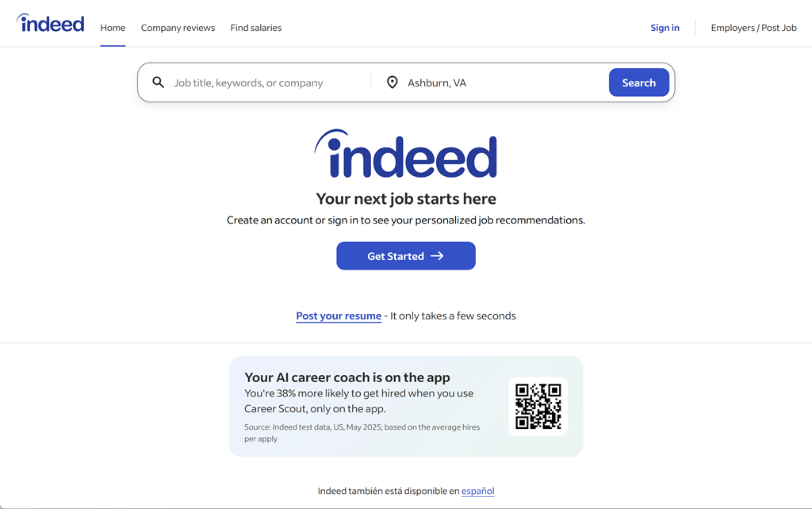Click the Sign in link

pos(665,28)
